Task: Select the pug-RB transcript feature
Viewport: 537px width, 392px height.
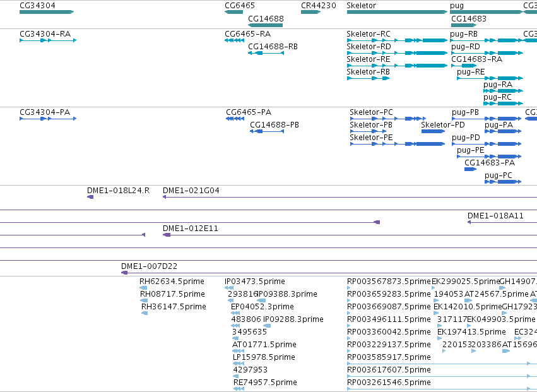Action: (485, 40)
